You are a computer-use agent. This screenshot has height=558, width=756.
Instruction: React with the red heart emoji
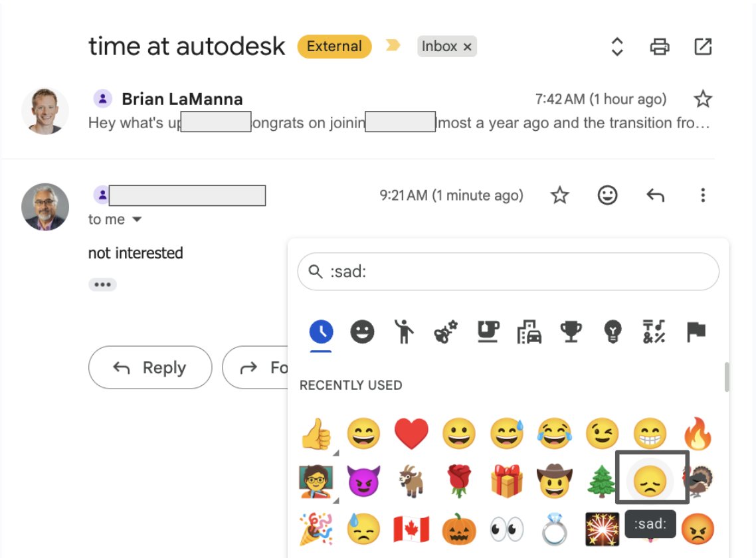[411, 434]
